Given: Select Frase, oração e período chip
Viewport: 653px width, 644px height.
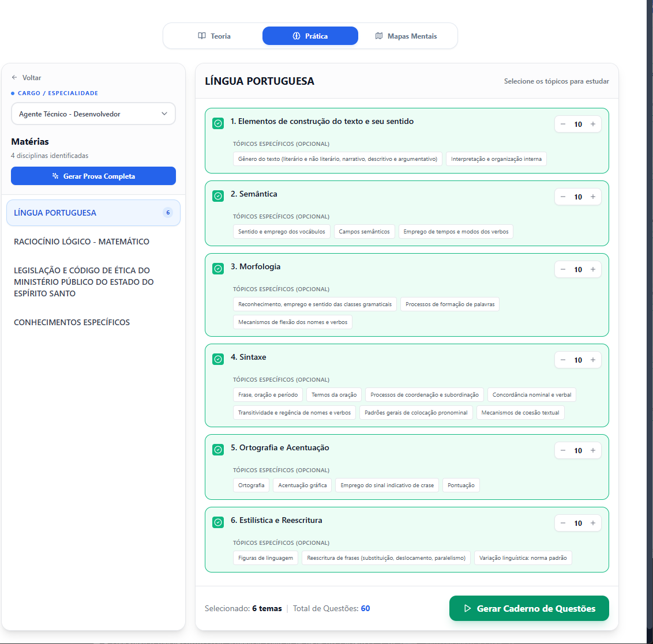Looking at the screenshot, I should (268, 394).
